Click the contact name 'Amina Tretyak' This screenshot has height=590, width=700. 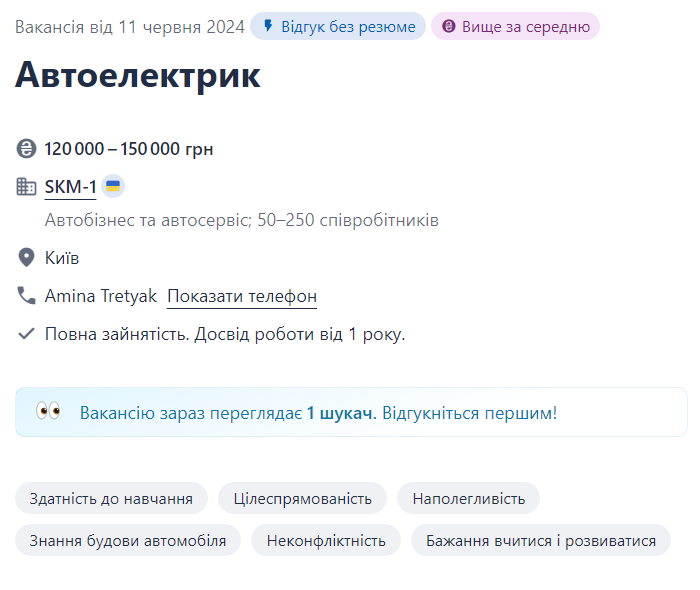point(100,296)
